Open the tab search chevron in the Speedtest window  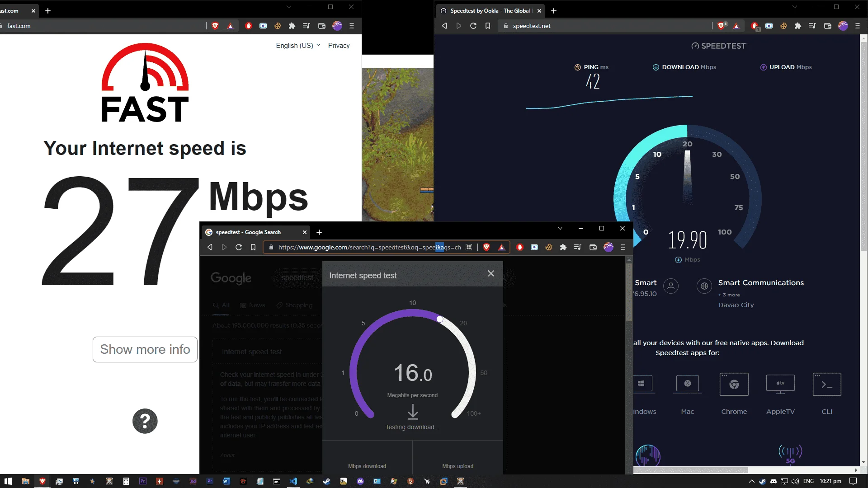795,7
